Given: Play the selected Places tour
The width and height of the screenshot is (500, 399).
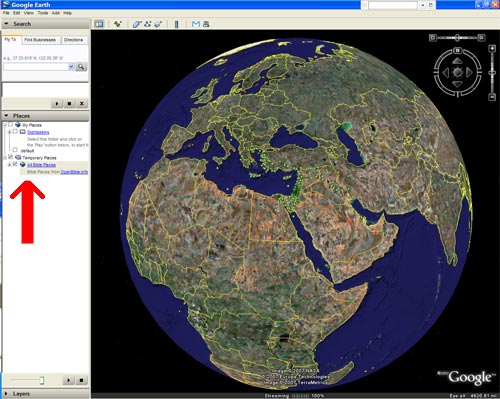Looking at the screenshot, I should click(69, 380).
